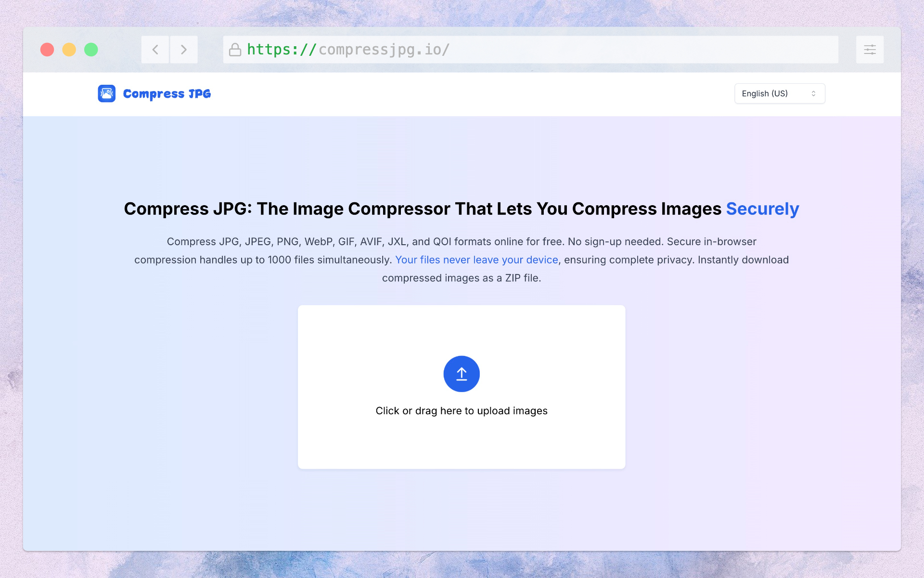Image resolution: width=924 pixels, height=578 pixels.
Task: Click 'Click or drag here to upload images'
Action: 461,410
